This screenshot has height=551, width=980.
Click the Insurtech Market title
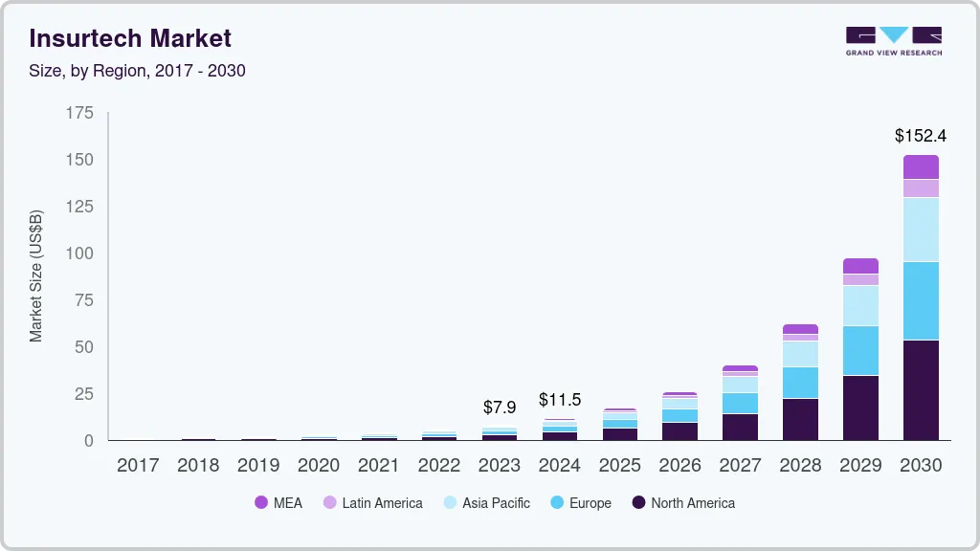click(130, 38)
